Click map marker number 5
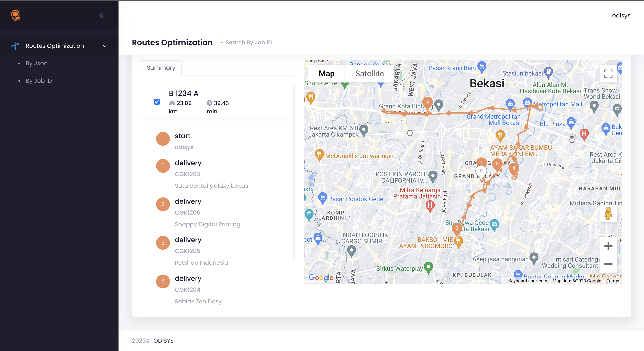Viewport: 644px width, 351px height. (428, 102)
